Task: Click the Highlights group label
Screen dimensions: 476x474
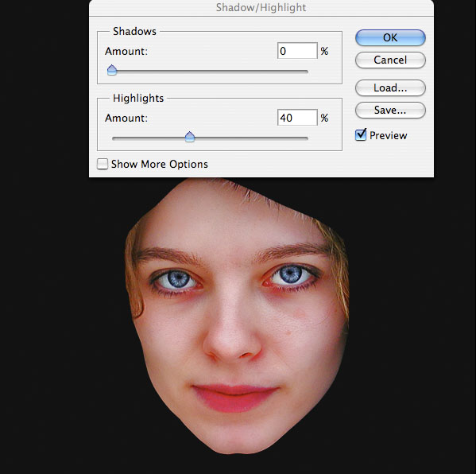Action: tap(138, 98)
